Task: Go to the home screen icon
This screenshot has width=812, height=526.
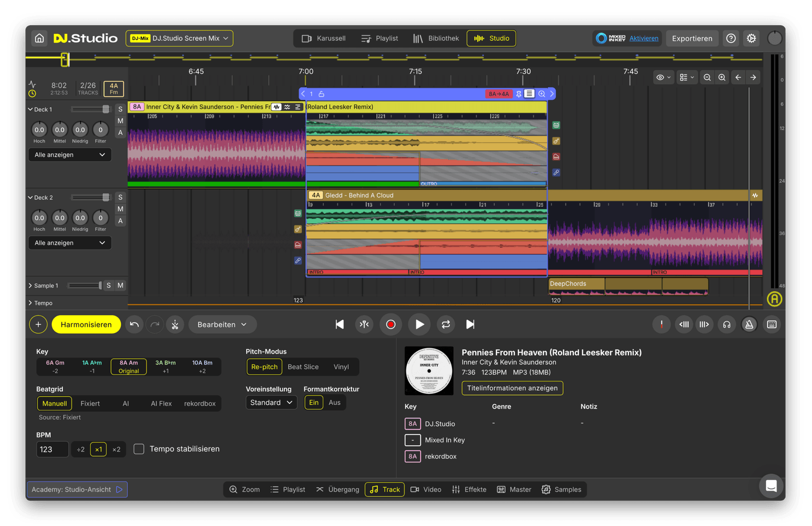Action: [39, 38]
